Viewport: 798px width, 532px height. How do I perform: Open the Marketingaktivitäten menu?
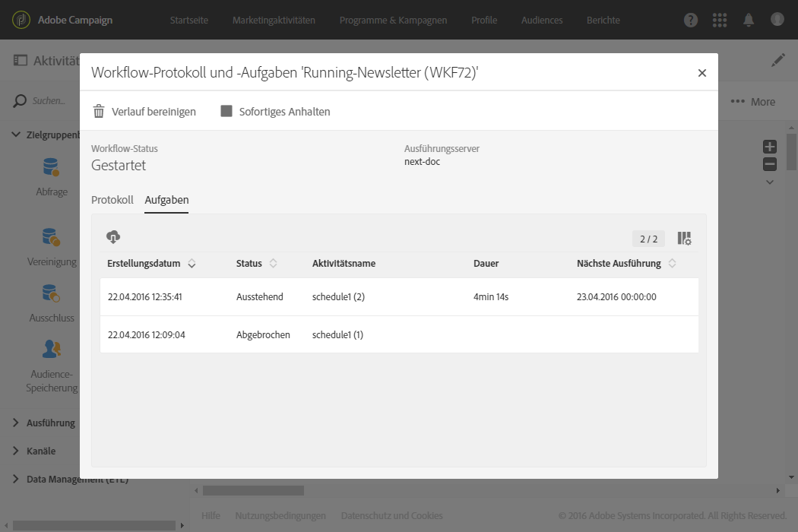(274, 20)
